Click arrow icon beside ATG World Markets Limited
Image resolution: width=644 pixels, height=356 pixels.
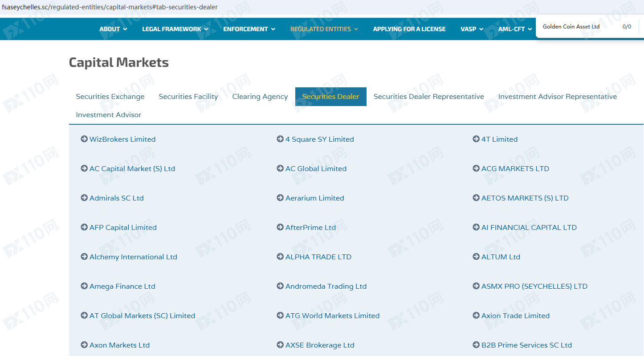(280, 315)
